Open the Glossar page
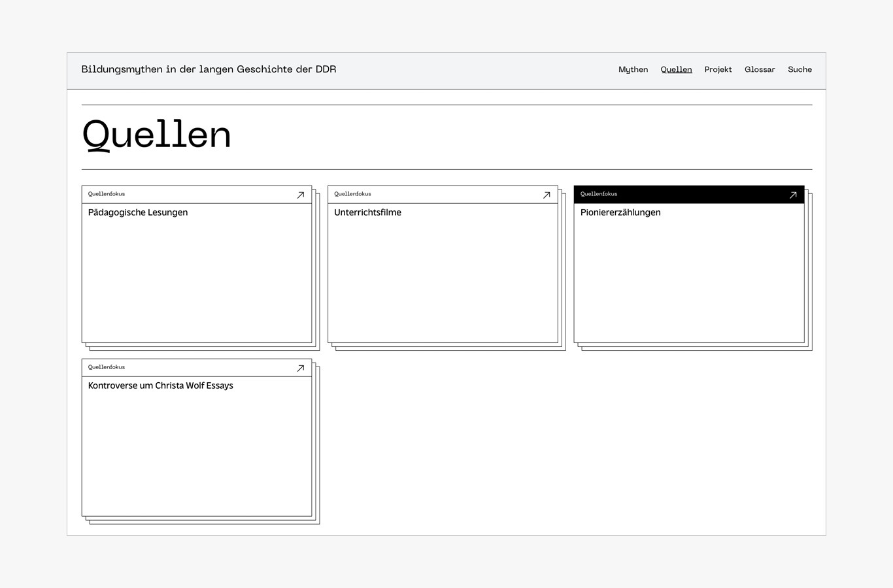Screen dimensions: 893x588 coord(760,70)
